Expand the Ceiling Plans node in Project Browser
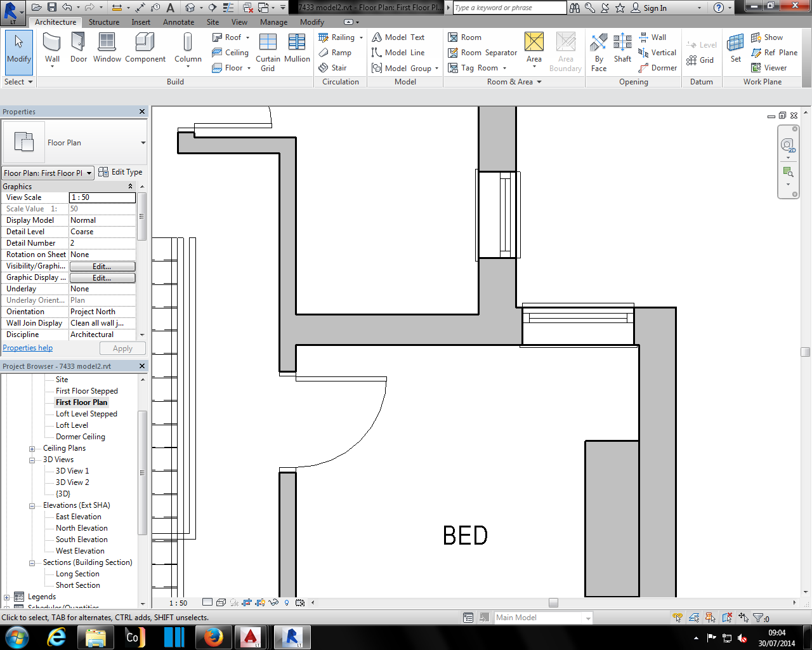Viewport: 812px width, 650px height. tap(32, 448)
